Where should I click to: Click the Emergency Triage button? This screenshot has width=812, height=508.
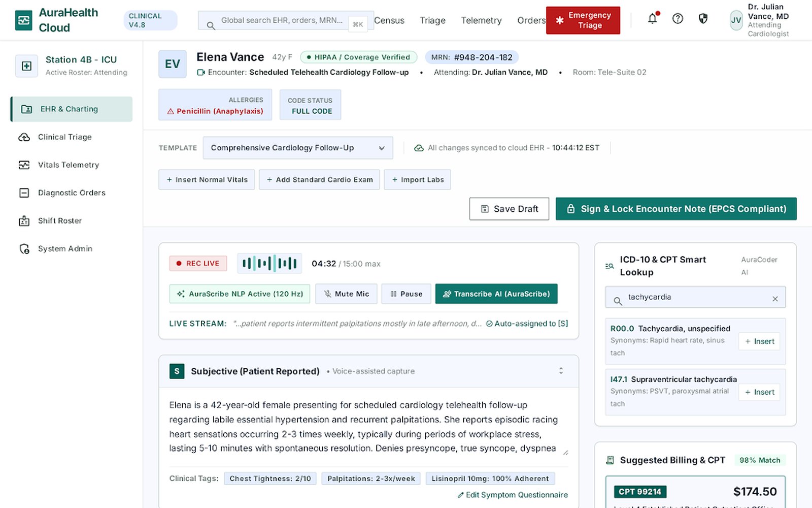583,20
